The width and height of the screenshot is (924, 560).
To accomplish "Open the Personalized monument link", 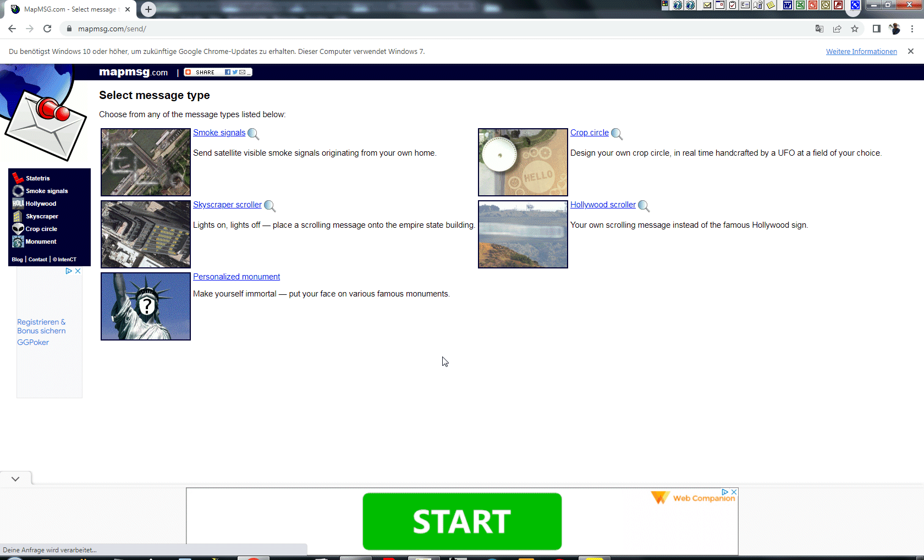I will click(237, 277).
